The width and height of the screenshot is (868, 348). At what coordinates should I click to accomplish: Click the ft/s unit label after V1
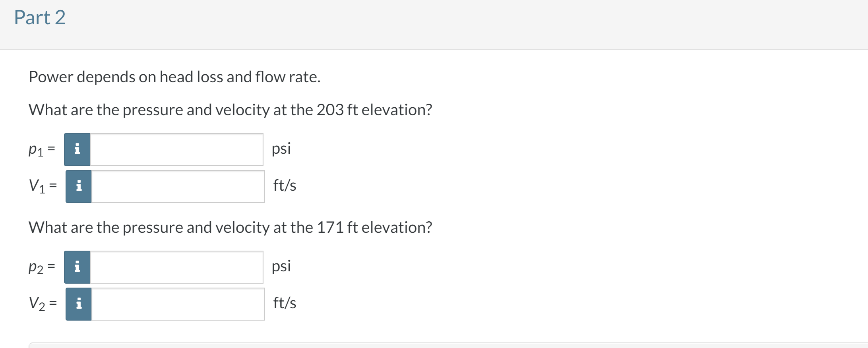tap(285, 185)
